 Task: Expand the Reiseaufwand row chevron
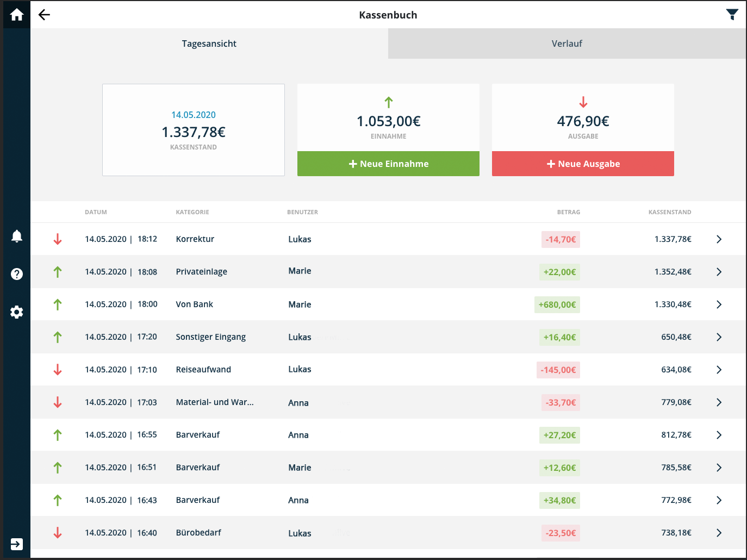pos(719,370)
